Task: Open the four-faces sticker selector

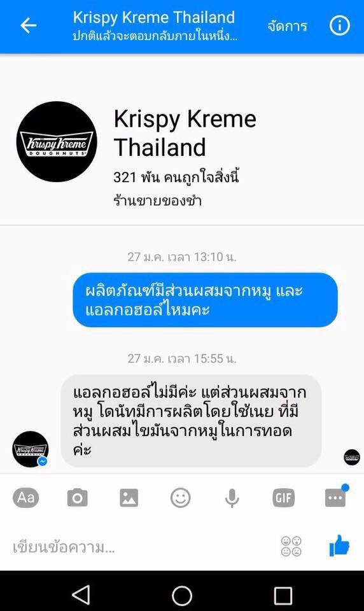Action: pyautogui.click(x=291, y=546)
